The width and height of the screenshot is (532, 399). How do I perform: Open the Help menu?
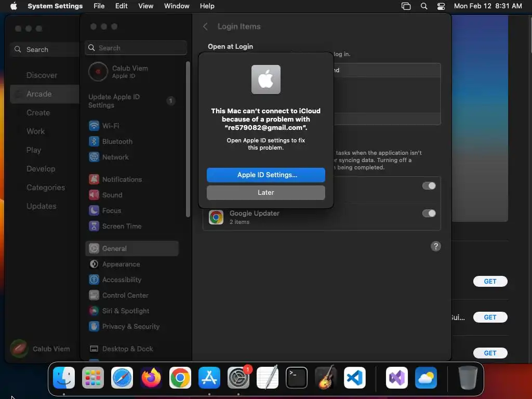pos(207,6)
